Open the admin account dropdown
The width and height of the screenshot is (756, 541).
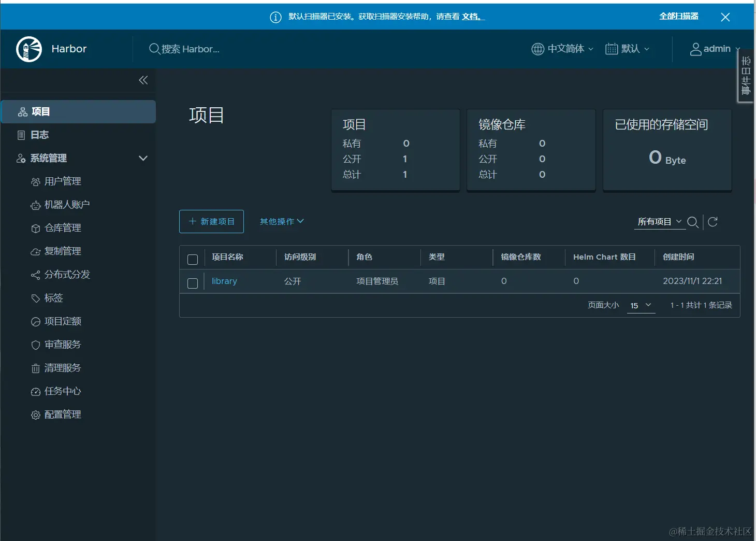click(x=715, y=49)
